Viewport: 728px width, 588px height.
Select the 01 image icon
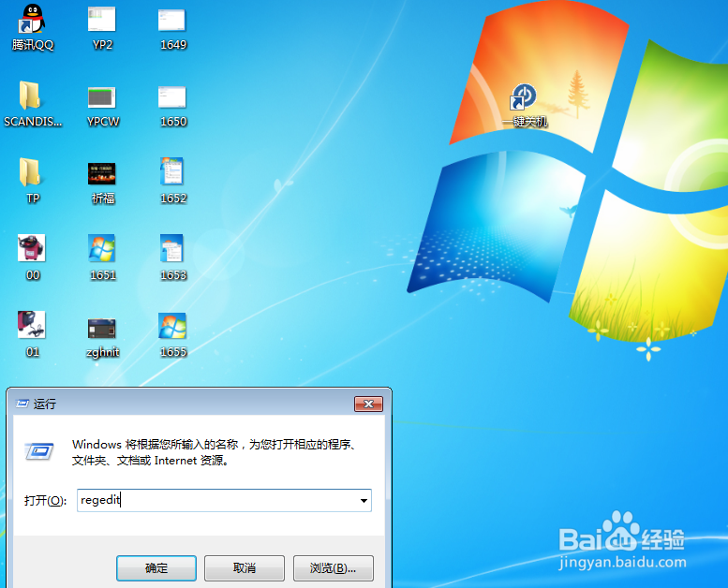point(32,334)
